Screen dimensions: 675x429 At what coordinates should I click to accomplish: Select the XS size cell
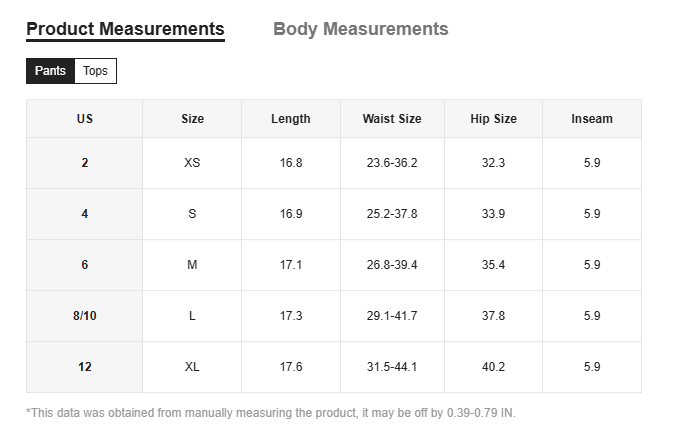tap(192, 163)
